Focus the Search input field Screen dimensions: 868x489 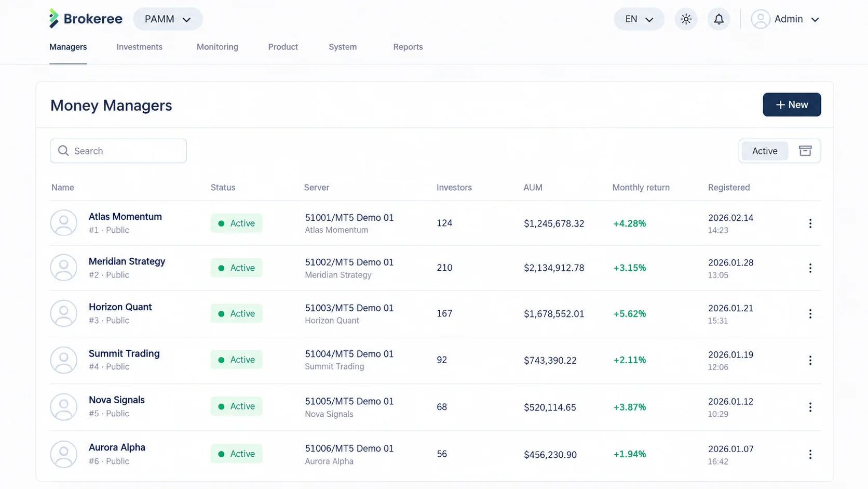118,151
